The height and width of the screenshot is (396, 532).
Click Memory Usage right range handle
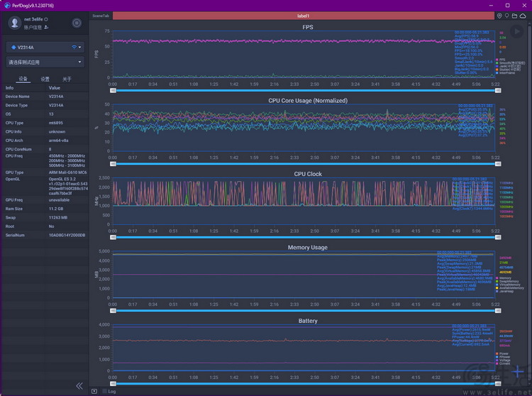(498, 311)
